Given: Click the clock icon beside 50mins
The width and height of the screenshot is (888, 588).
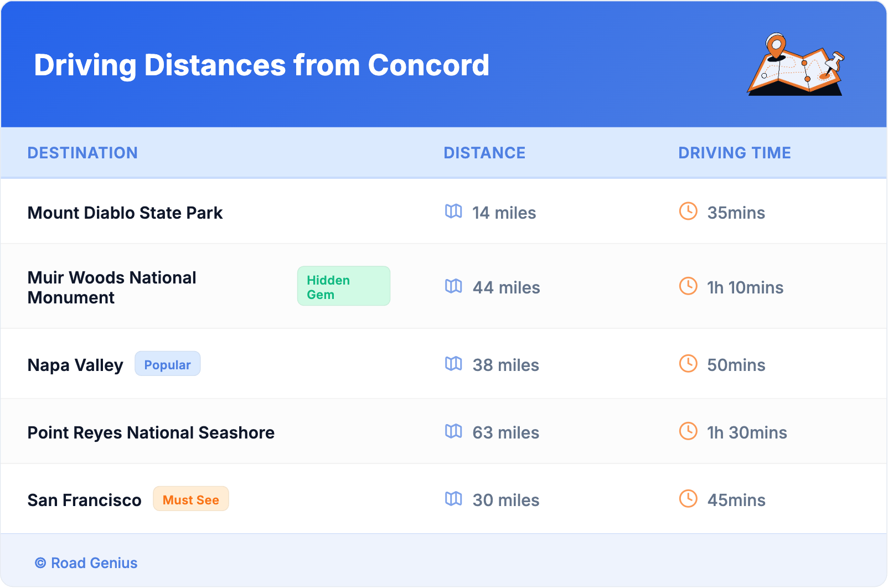Looking at the screenshot, I should [x=688, y=364].
